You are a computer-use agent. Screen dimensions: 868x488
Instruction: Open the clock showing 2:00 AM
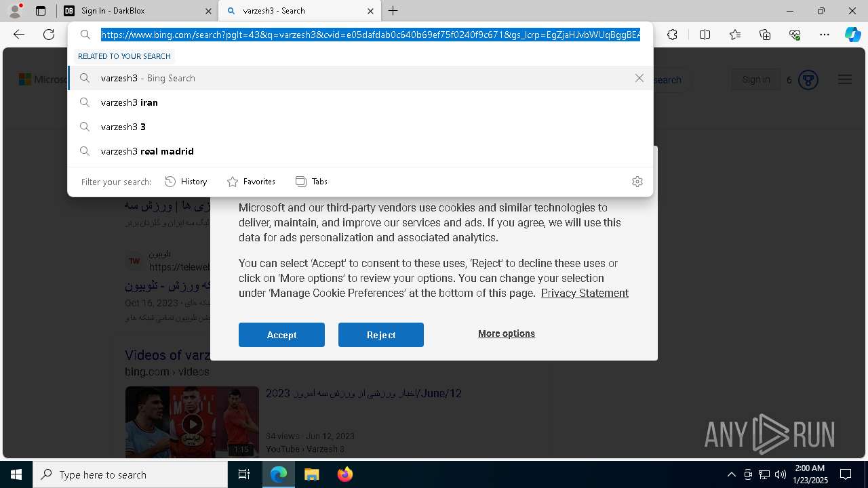tap(810, 474)
